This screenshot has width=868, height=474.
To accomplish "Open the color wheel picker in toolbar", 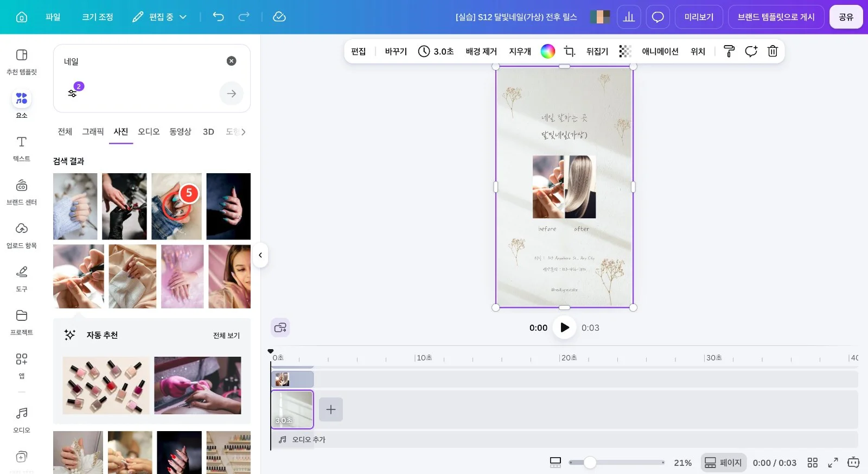I will coord(548,51).
